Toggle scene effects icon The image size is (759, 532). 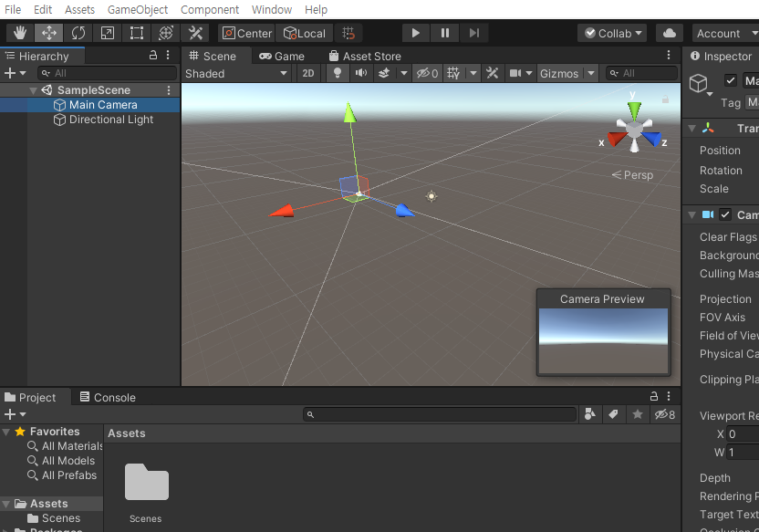(384, 74)
